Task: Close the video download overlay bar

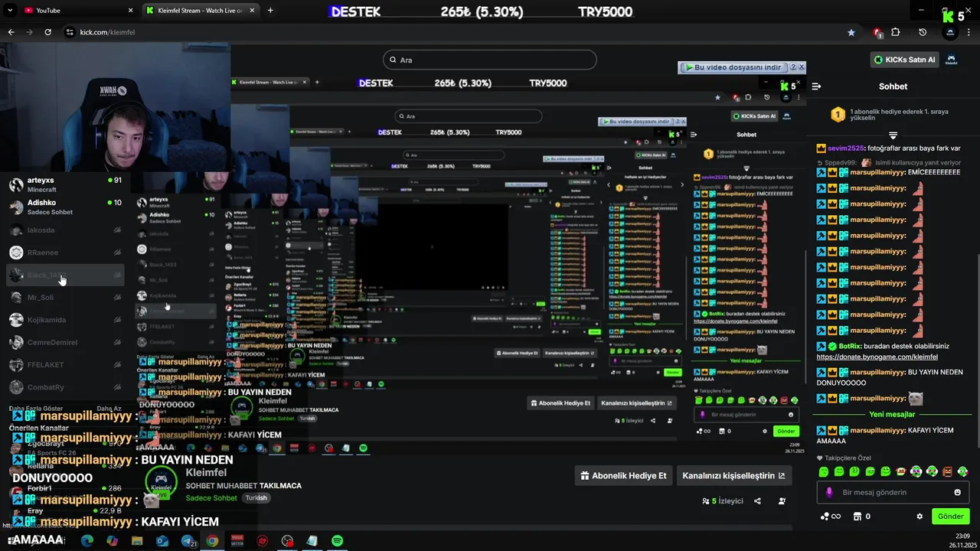Action: click(802, 67)
